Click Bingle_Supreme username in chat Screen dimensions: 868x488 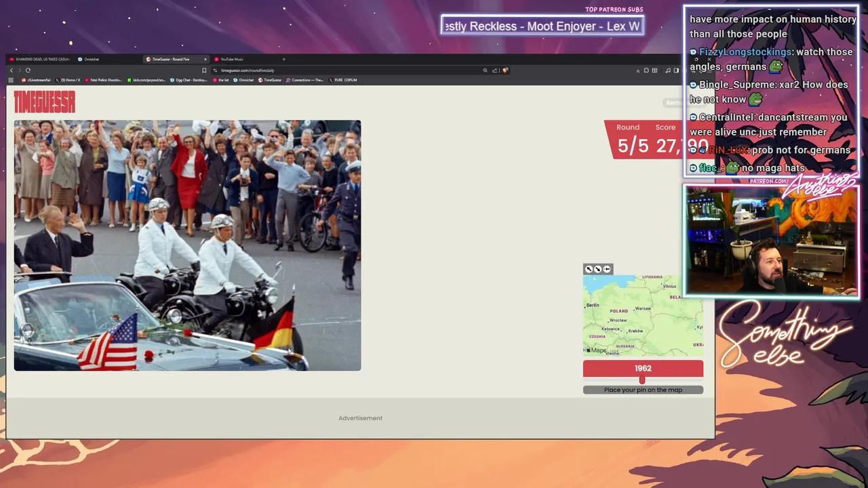pyautogui.click(x=747, y=84)
